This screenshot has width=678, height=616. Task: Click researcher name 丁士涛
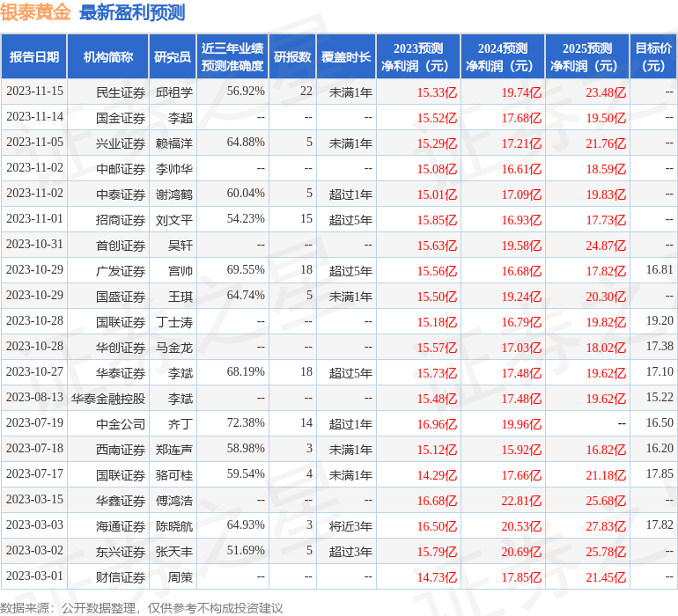pyautogui.click(x=174, y=321)
